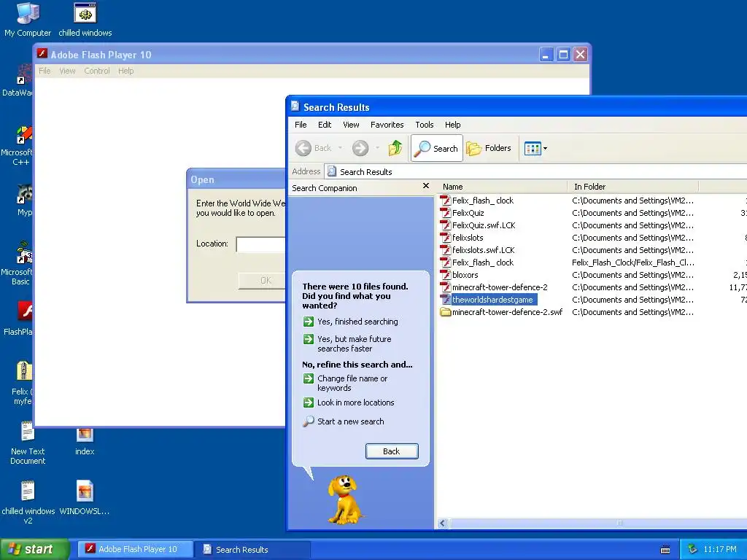Click Look in more locations

tap(349, 402)
